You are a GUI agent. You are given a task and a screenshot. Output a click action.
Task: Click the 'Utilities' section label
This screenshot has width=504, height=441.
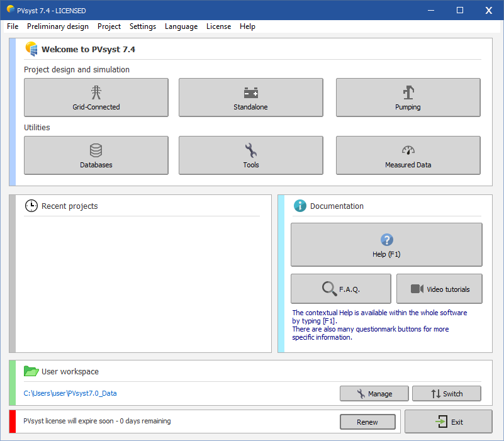tap(37, 127)
